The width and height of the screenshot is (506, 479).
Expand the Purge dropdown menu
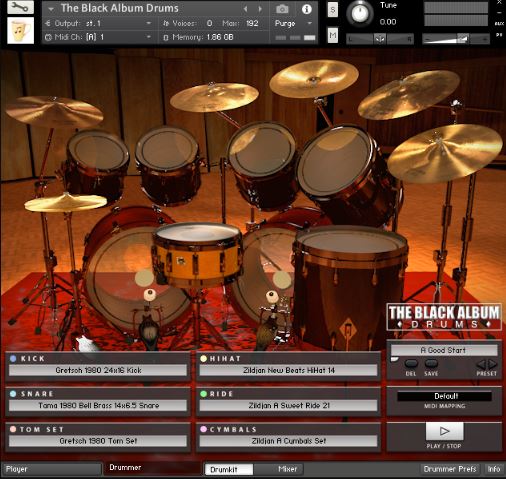coord(293,23)
